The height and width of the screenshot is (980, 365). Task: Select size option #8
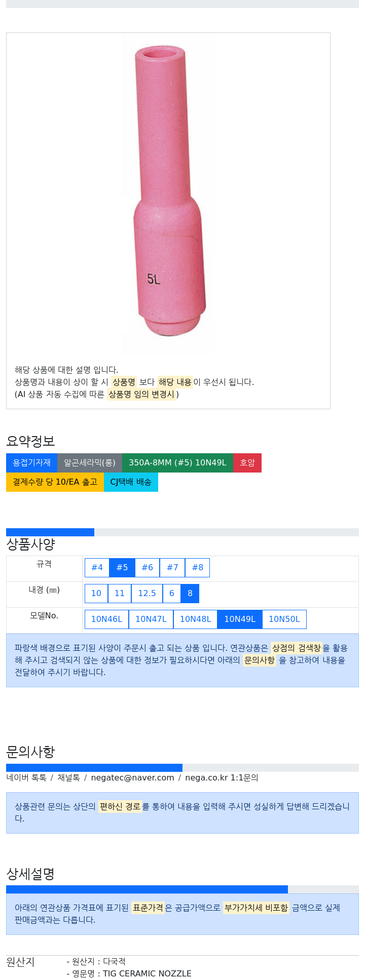tap(197, 567)
